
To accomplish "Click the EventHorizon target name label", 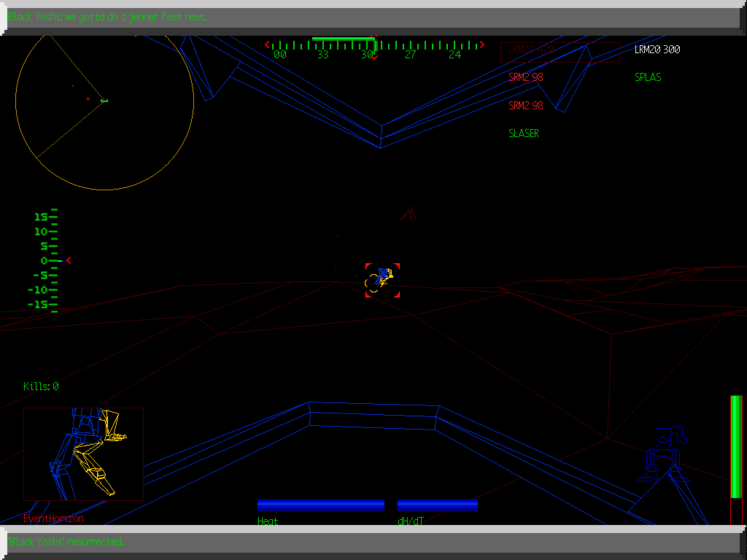I will (x=55, y=518).
